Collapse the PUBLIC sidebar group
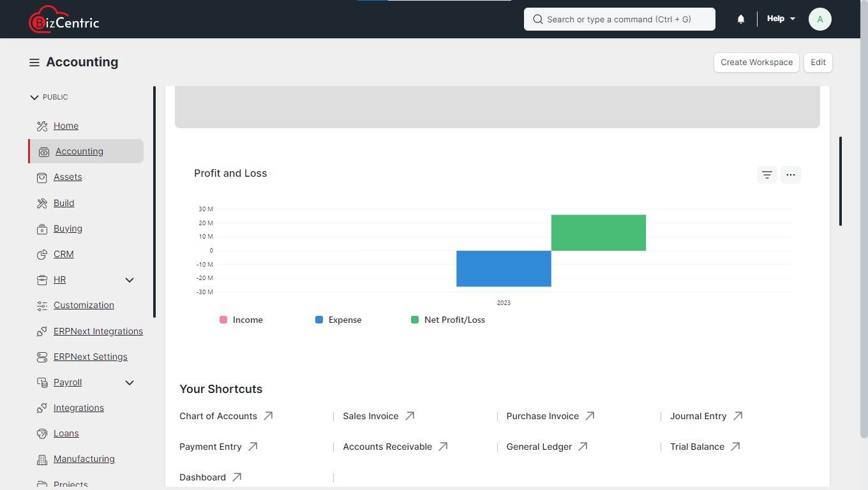The image size is (868, 490). pos(49,97)
